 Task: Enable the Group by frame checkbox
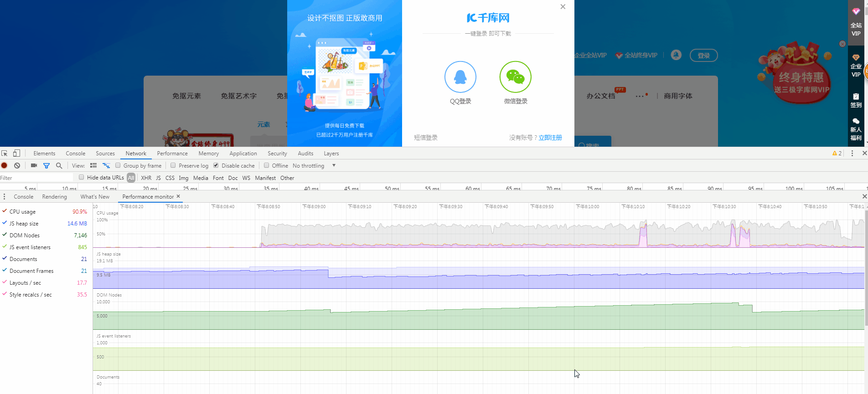[118, 165]
